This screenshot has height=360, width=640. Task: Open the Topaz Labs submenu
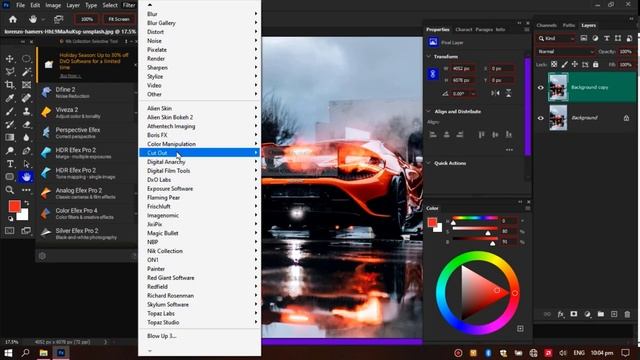[x=200, y=313]
